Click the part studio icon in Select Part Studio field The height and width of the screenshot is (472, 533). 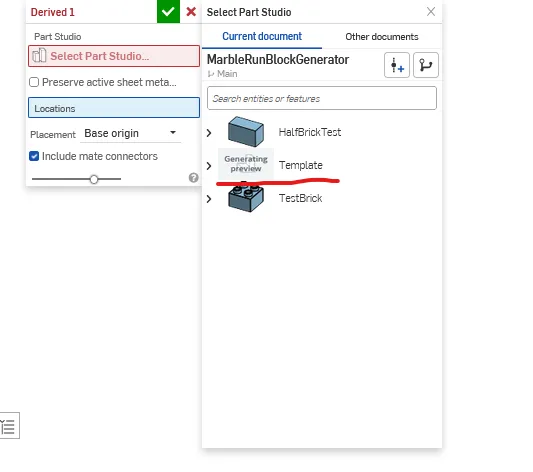tap(39, 56)
